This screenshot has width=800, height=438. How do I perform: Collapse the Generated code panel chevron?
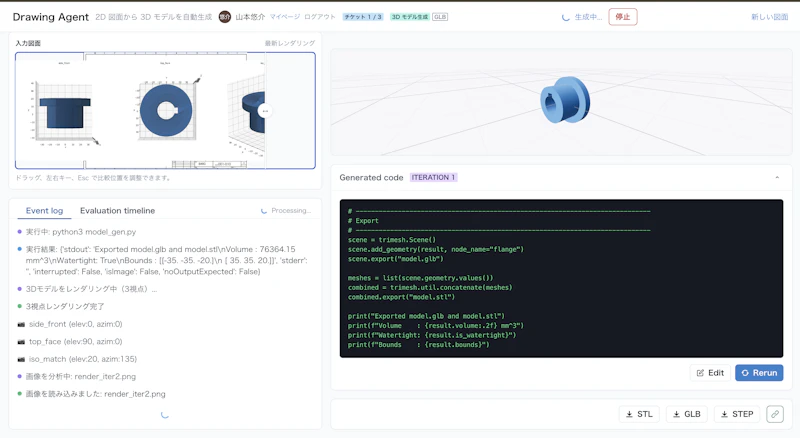point(777,178)
